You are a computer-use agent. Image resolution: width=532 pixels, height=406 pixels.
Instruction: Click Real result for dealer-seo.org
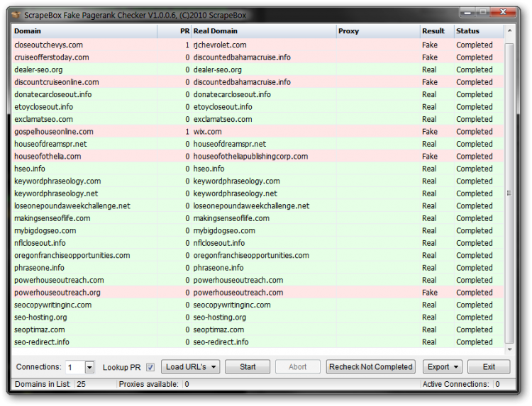[x=437, y=69]
